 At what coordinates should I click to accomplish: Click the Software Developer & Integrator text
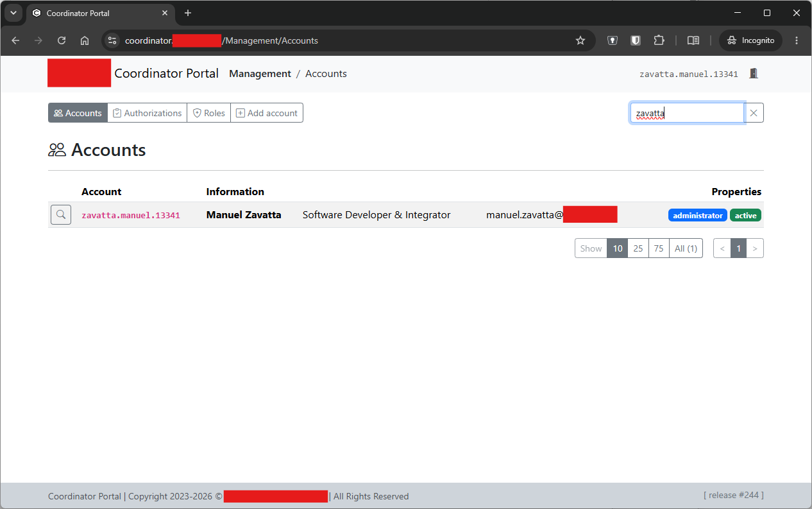(376, 215)
